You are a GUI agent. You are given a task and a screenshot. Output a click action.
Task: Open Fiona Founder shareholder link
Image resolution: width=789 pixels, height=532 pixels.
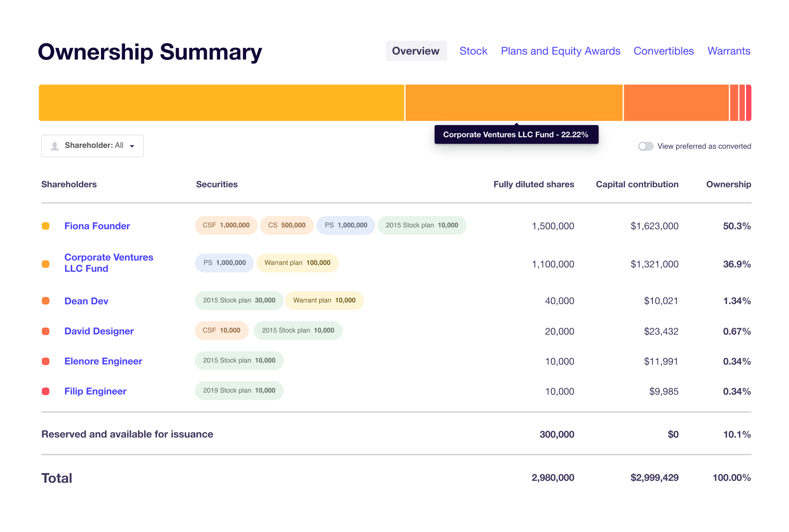(x=97, y=226)
